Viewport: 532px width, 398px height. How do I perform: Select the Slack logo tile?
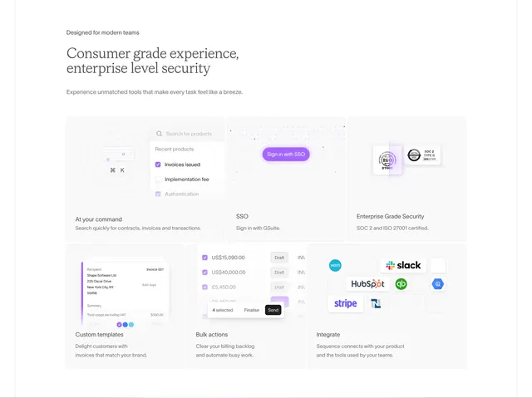[x=403, y=265]
